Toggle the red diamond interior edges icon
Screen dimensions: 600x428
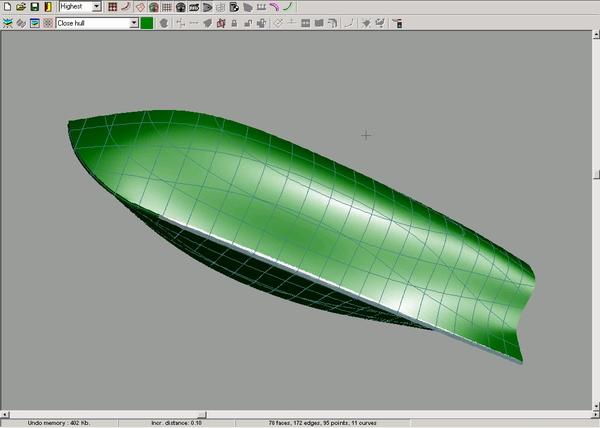point(140,7)
